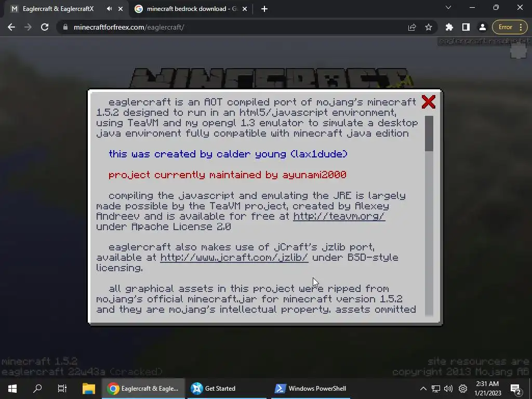Open File Explorer from taskbar

88,389
